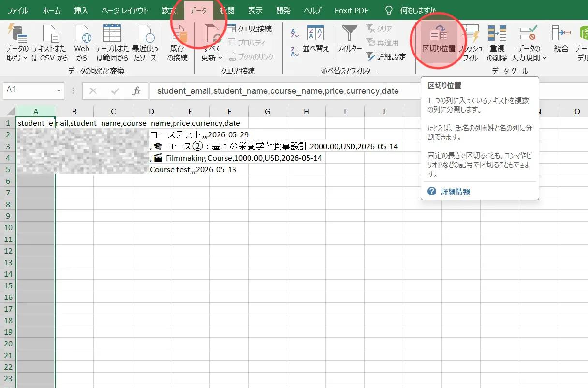
Task: Open 詳細設定 advanced filter
Action: tap(386, 57)
